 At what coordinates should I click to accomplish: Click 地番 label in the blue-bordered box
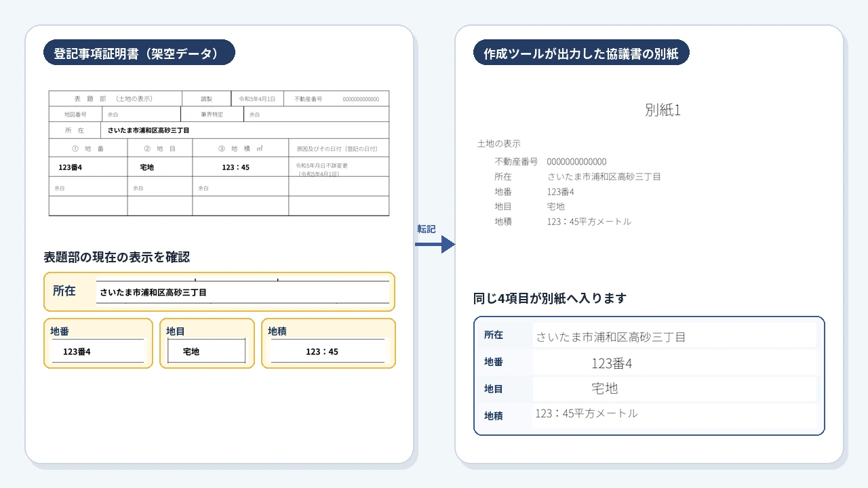[x=494, y=362]
